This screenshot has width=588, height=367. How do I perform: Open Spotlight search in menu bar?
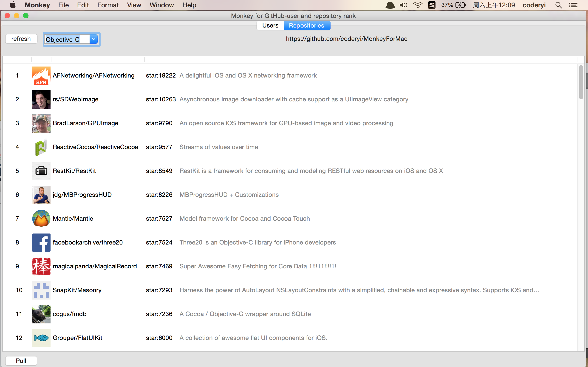558,5
